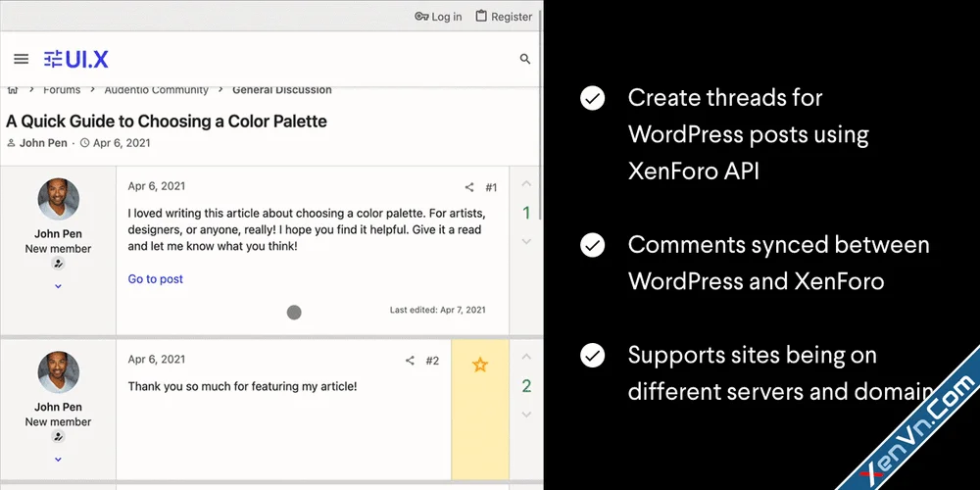
Task: Open permalink #2
Action: click(432, 361)
